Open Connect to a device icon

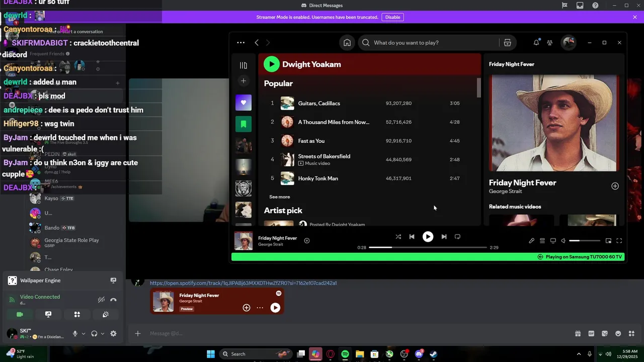[553, 241]
